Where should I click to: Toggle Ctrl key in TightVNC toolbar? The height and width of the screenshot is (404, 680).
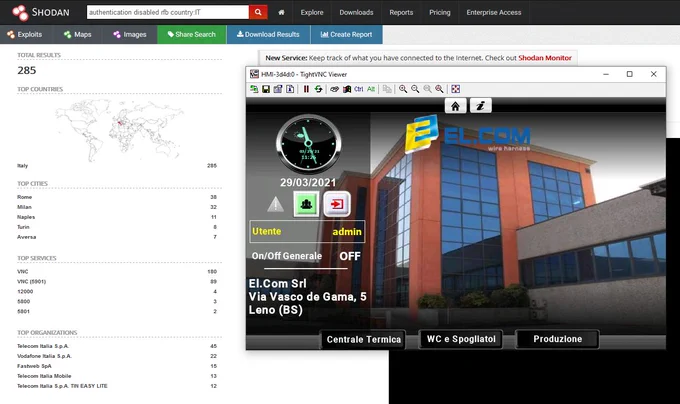[359, 89]
